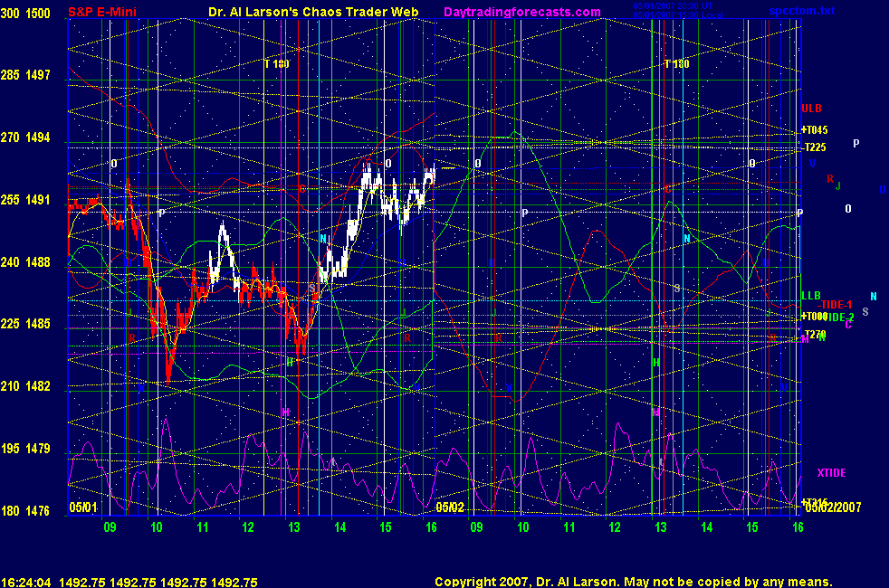889x588 pixels.
Task: Click the red "S&P E-Mini" chart title
Action: [x=102, y=12]
